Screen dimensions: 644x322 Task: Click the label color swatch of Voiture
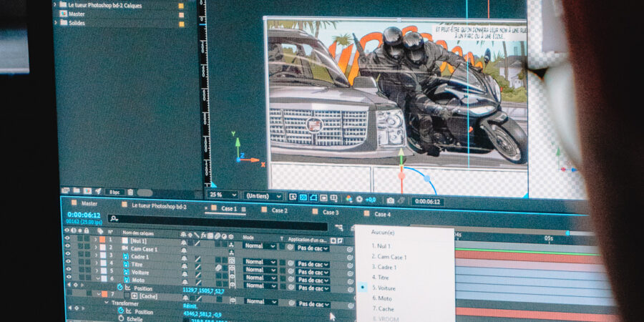click(x=102, y=271)
